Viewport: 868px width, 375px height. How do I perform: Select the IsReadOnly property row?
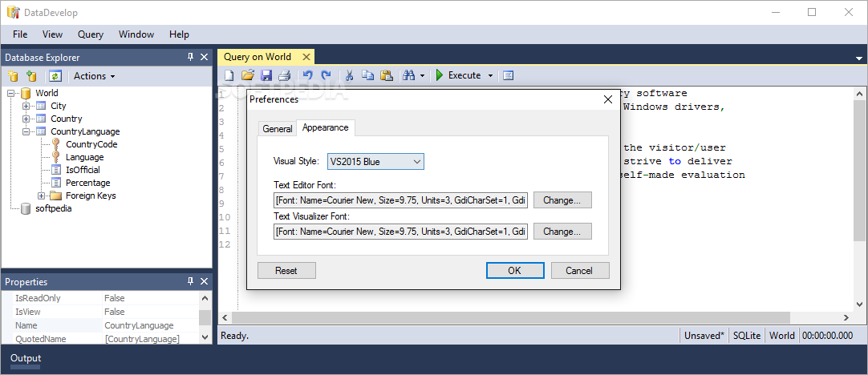point(99,298)
